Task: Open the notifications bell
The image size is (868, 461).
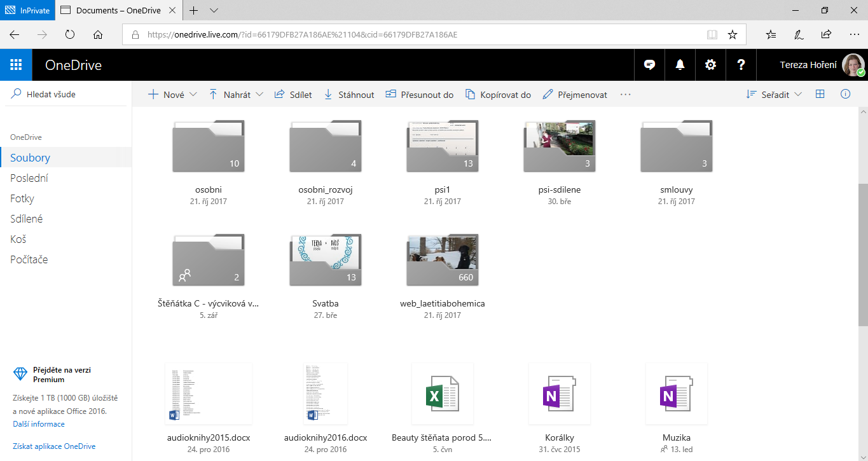Action: click(680, 64)
